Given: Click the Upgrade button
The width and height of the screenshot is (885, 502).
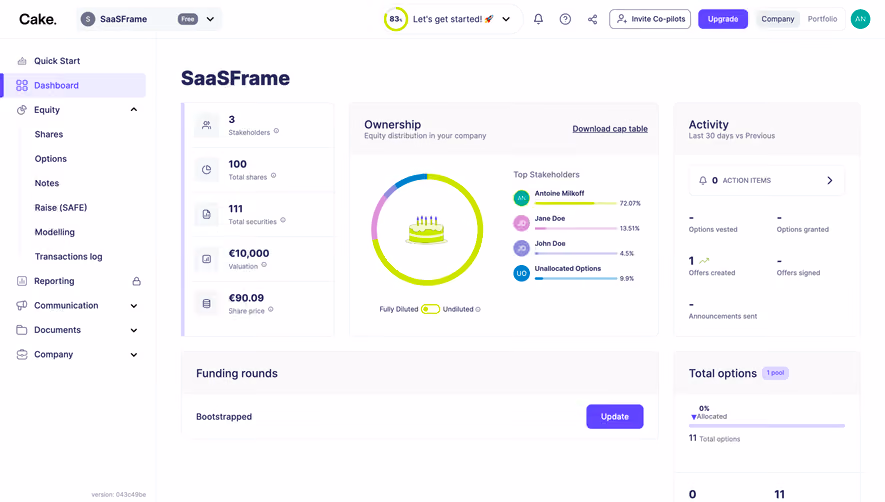Looking at the screenshot, I should pyautogui.click(x=723, y=19).
